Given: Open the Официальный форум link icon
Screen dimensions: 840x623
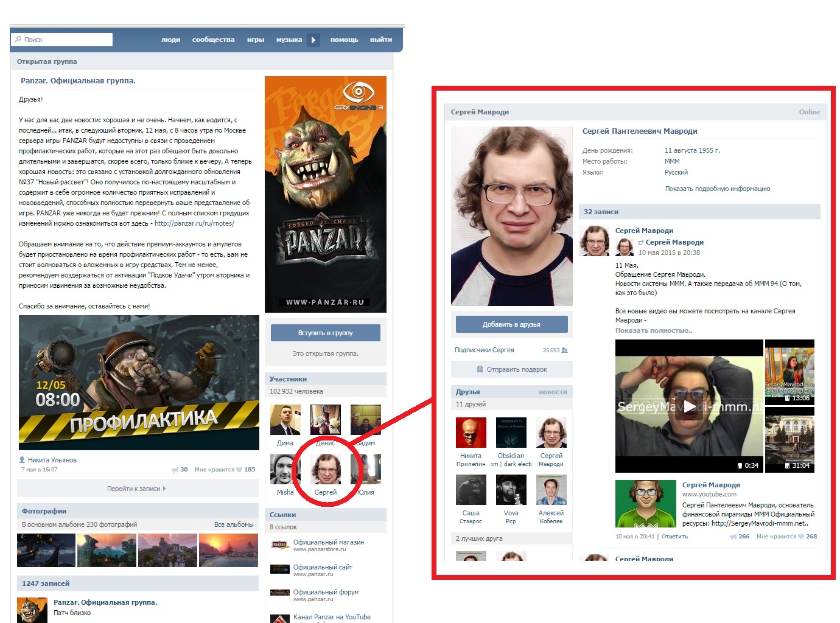Looking at the screenshot, I should [x=279, y=593].
